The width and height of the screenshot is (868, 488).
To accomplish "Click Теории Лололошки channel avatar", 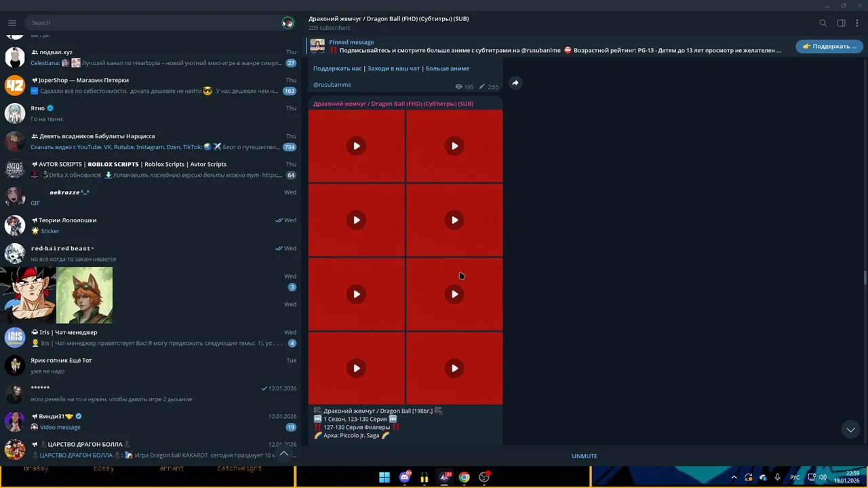I will [15, 225].
